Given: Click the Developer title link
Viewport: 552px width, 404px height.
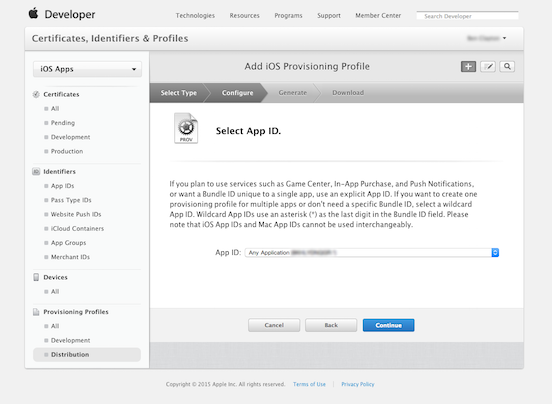Looking at the screenshot, I should pos(70,14).
